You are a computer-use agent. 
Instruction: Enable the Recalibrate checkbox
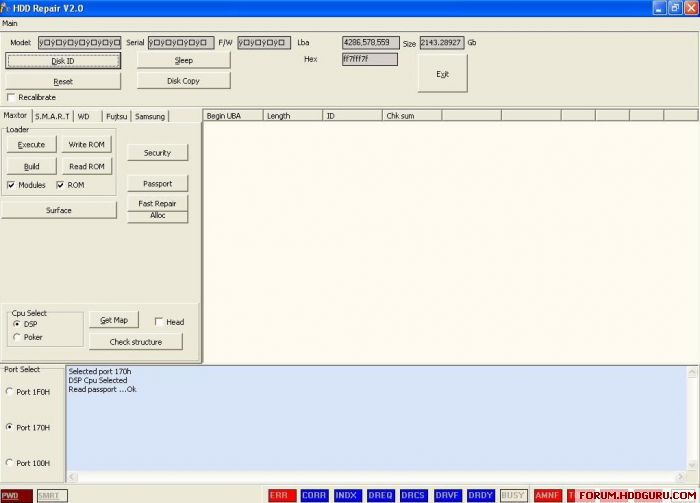pos(11,97)
